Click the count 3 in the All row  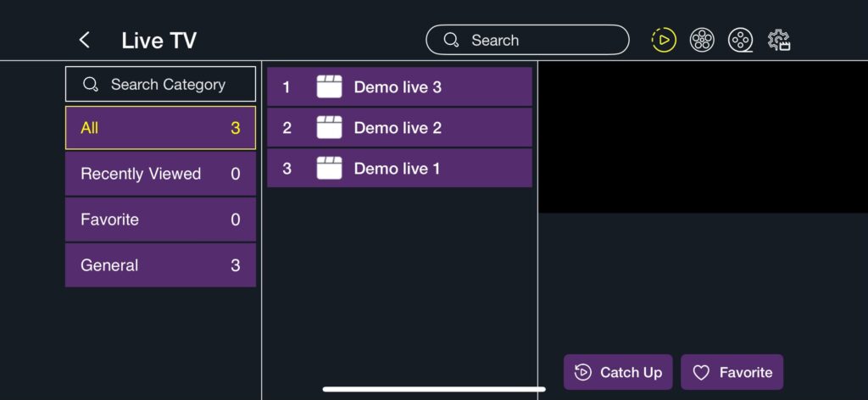[x=236, y=128]
